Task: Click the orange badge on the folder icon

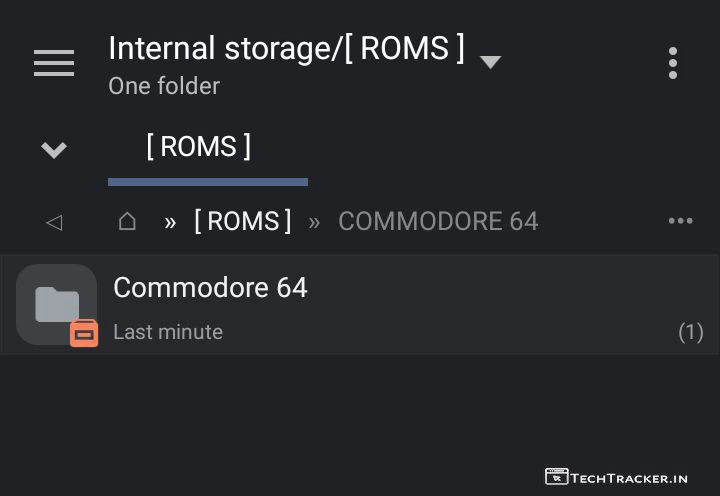Action: point(84,334)
